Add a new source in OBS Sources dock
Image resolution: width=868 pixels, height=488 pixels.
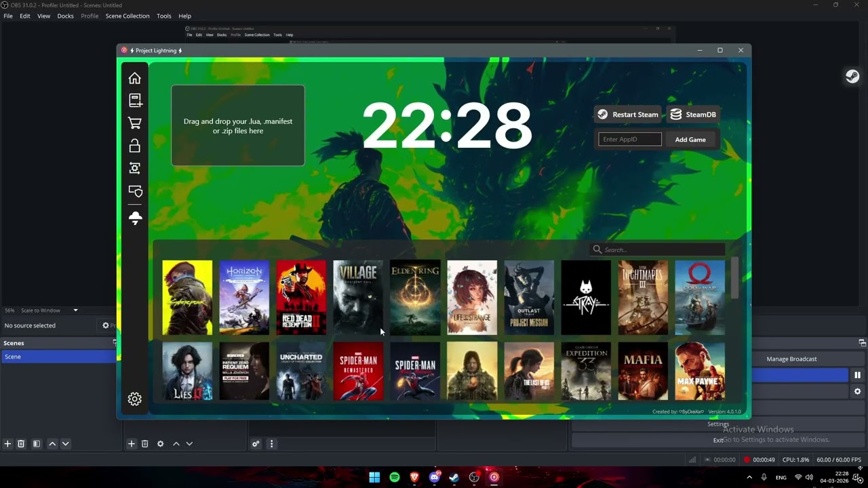pyautogui.click(x=132, y=444)
